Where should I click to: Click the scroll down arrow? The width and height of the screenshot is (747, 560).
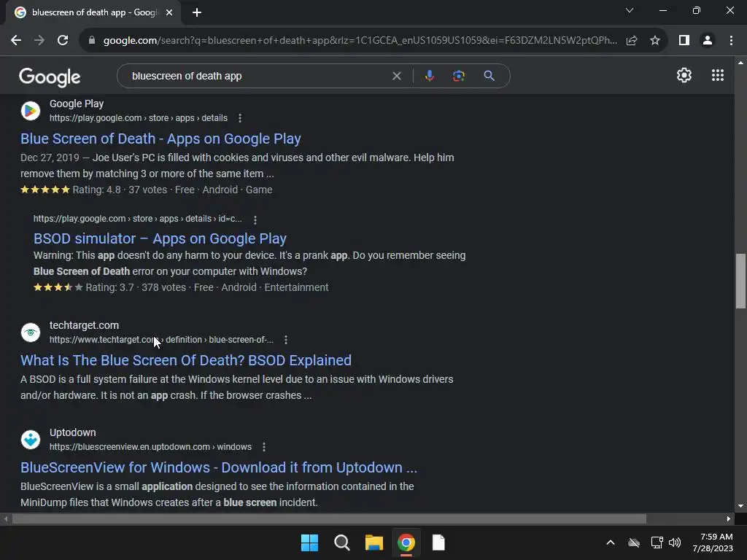point(741,506)
